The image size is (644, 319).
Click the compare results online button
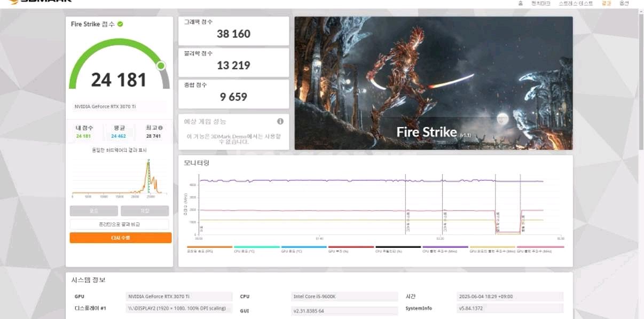(120, 224)
